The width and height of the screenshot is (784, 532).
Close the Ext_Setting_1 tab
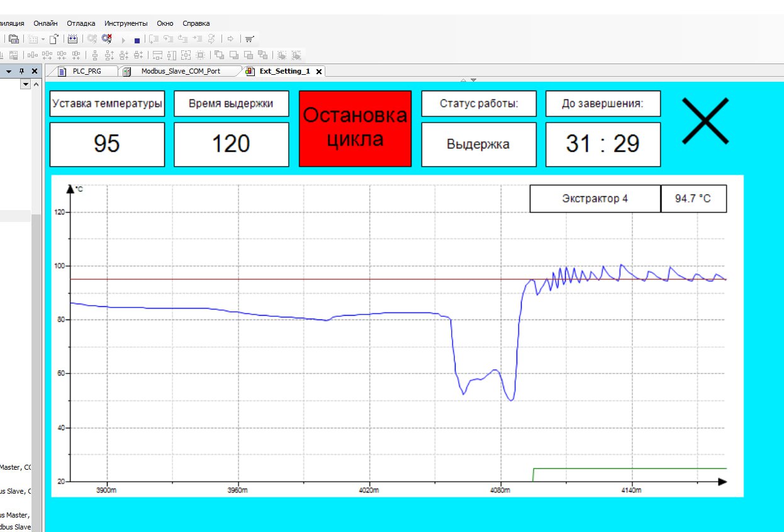point(318,72)
